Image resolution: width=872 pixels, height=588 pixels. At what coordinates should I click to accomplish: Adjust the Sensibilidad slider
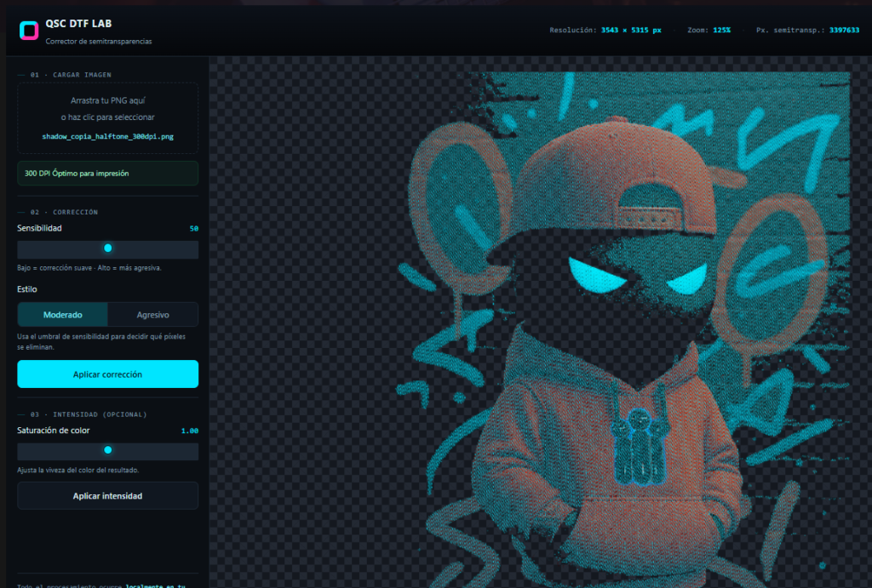click(108, 248)
